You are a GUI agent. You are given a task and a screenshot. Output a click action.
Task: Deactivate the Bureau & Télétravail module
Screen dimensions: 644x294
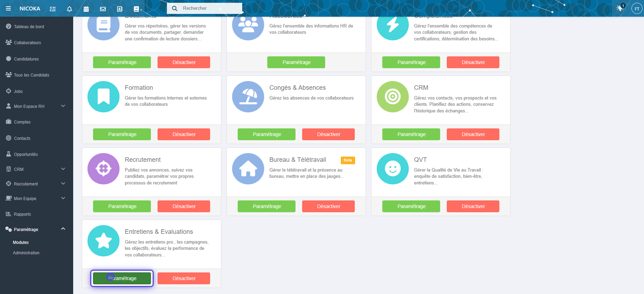point(328,206)
